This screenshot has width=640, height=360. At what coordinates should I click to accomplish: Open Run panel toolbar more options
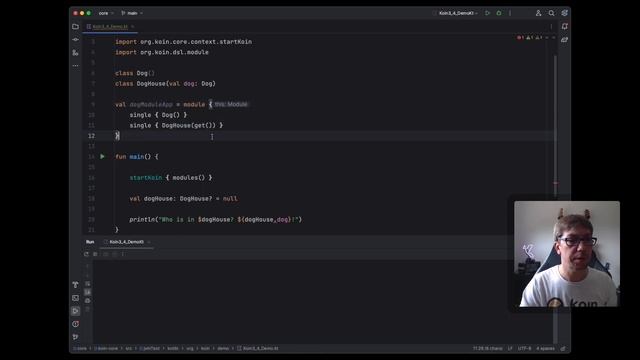click(123, 254)
